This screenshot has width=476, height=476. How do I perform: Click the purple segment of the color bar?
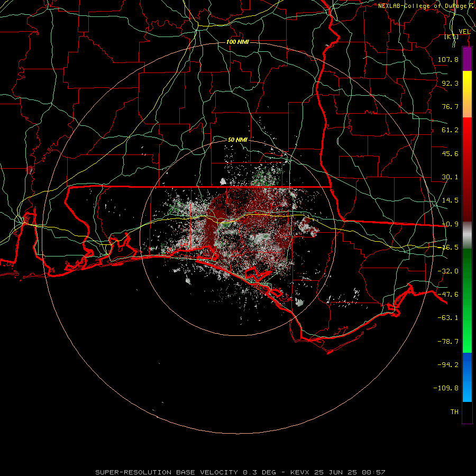click(x=467, y=59)
